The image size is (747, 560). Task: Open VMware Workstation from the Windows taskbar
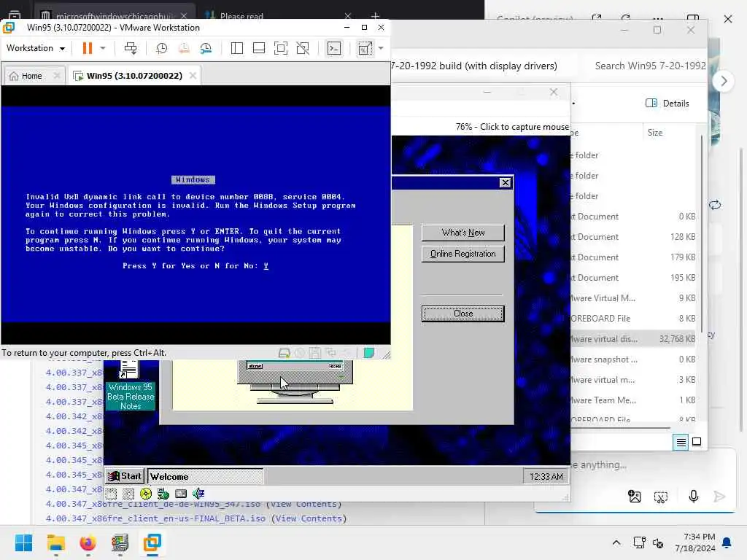pos(152,542)
